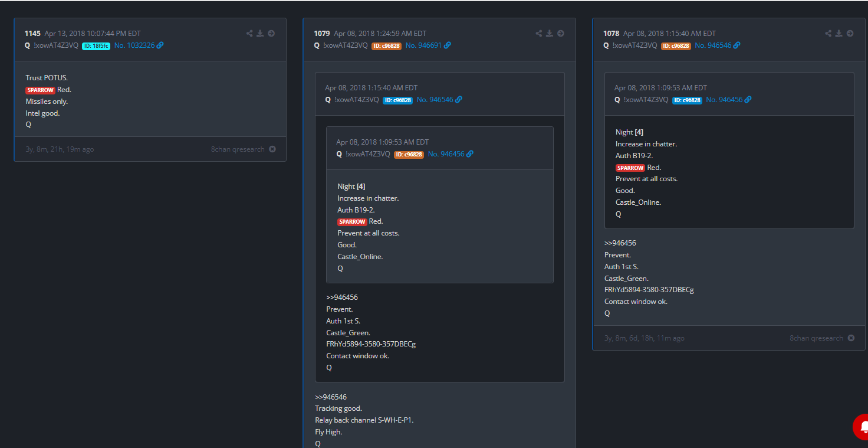Screen dimensions: 868x448
Task: Click 'Intel good.' line in post 1145
Action: click(42, 113)
